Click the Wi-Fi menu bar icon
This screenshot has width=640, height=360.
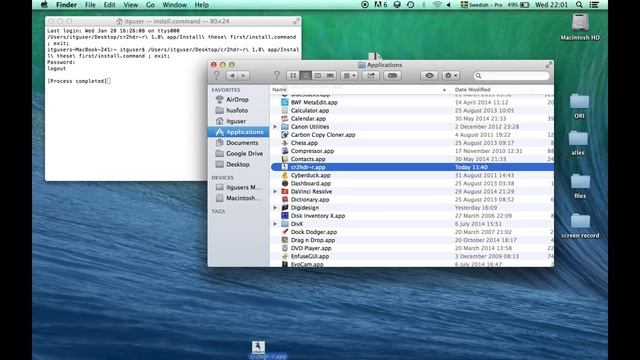437,5
